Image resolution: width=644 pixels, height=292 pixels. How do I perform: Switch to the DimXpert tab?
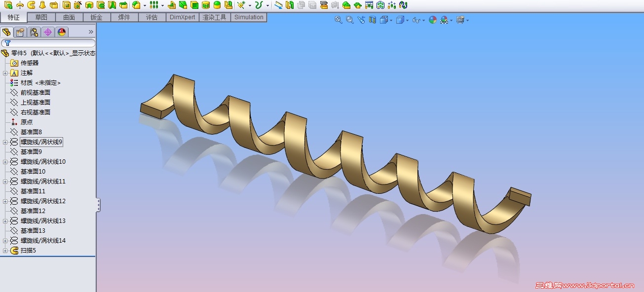click(x=183, y=17)
